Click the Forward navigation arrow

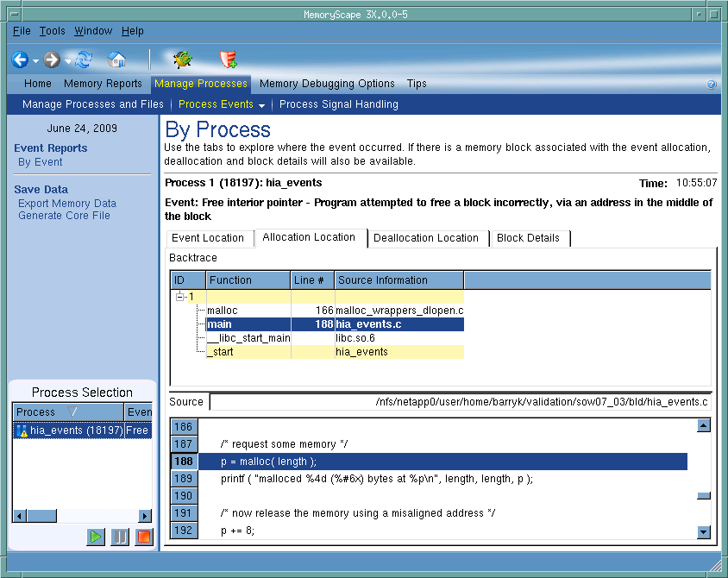[x=52, y=60]
